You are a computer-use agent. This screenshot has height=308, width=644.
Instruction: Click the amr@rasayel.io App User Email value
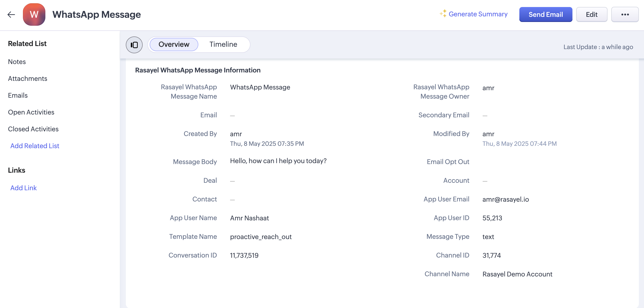pyautogui.click(x=505, y=199)
